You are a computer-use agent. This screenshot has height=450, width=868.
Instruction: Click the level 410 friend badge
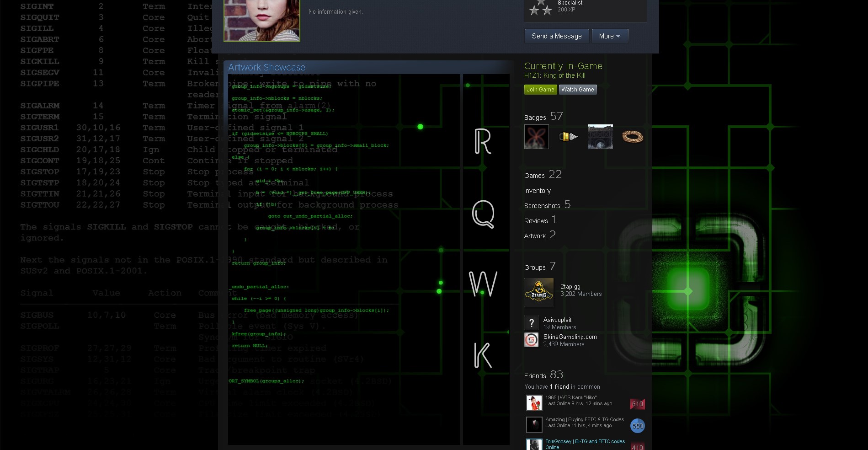pyautogui.click(x=638, y=447)
